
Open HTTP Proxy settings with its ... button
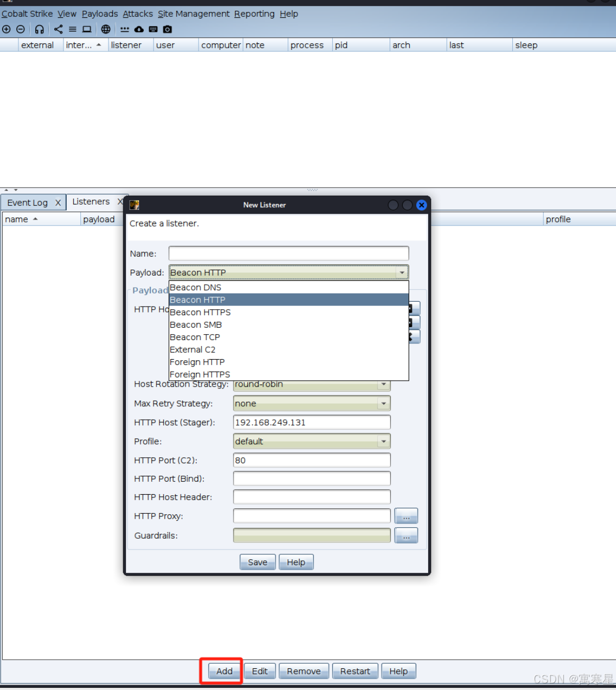pos(406,516)
